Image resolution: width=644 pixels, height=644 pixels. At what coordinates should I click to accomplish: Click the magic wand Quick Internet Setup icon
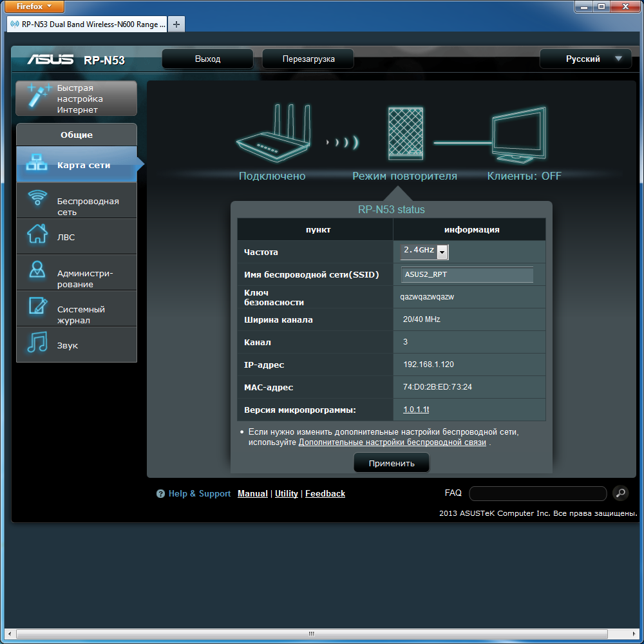pos(39,95)
